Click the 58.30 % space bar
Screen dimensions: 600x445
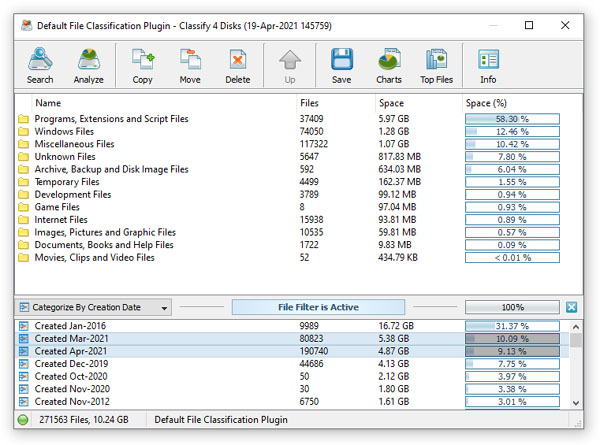(512, 119)
